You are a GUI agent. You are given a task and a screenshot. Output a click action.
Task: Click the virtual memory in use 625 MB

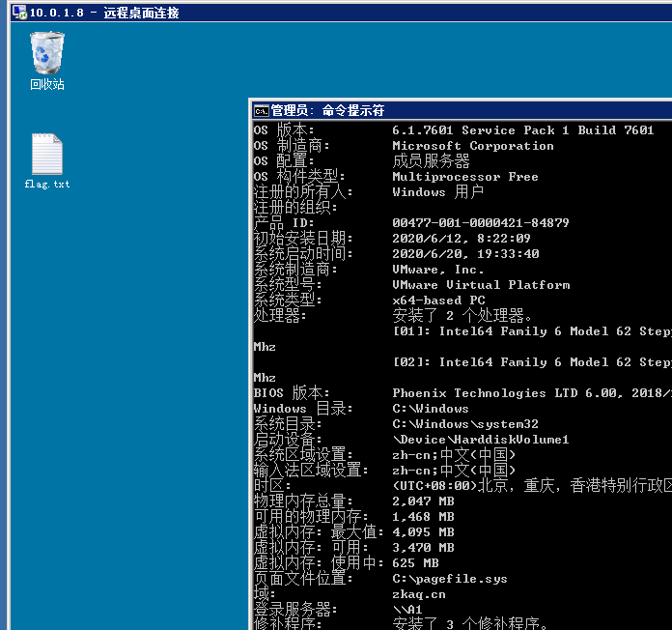[x=415, y=562]
